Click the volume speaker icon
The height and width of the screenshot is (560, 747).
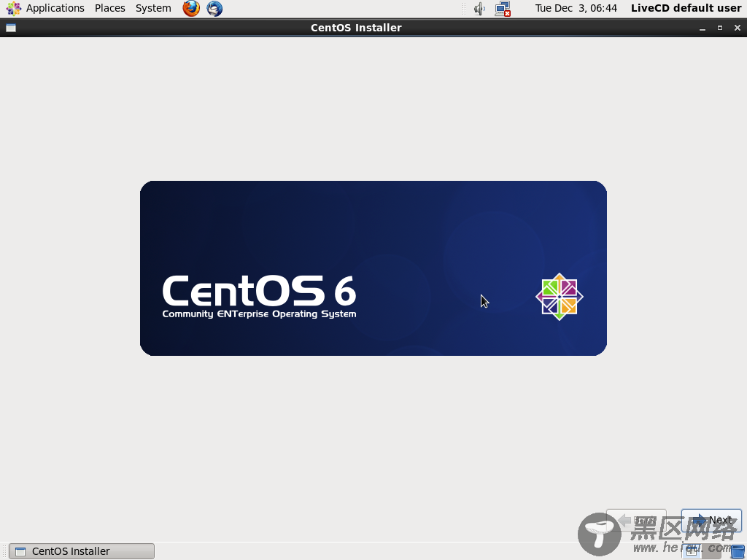[479, 9]
